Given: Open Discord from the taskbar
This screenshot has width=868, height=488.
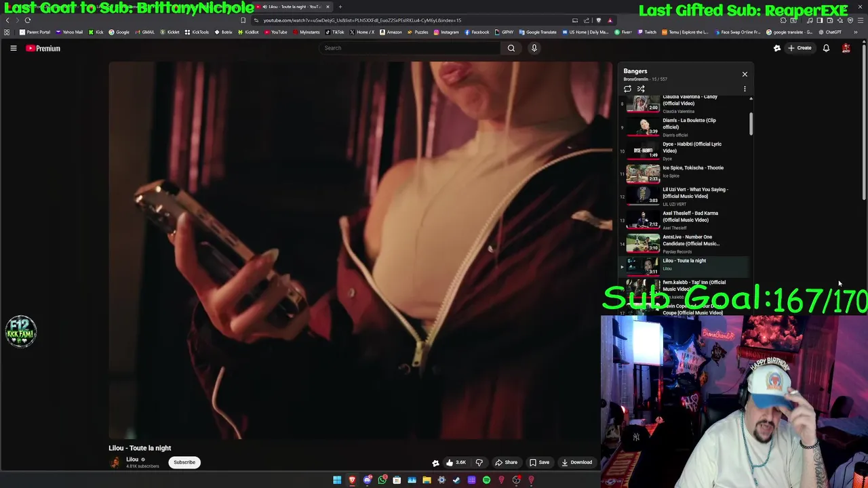Looking at the screenshot, I should (x=367, y=481).
